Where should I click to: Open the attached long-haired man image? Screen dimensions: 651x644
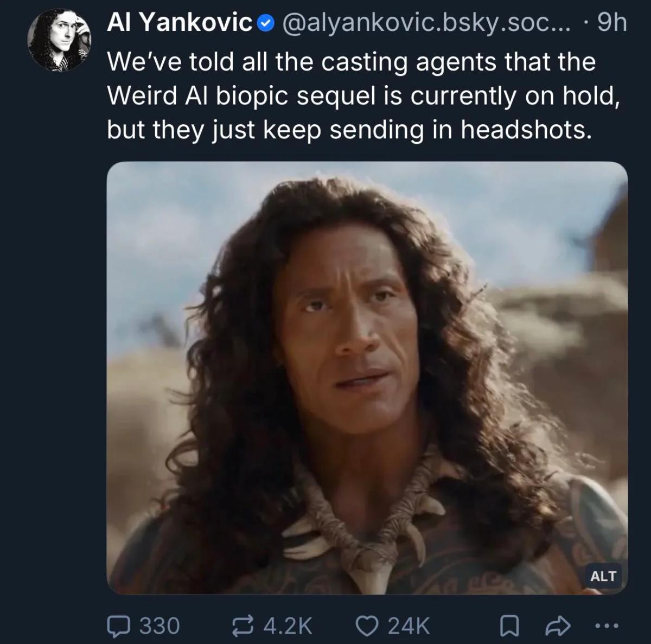(x=367, y=326)
